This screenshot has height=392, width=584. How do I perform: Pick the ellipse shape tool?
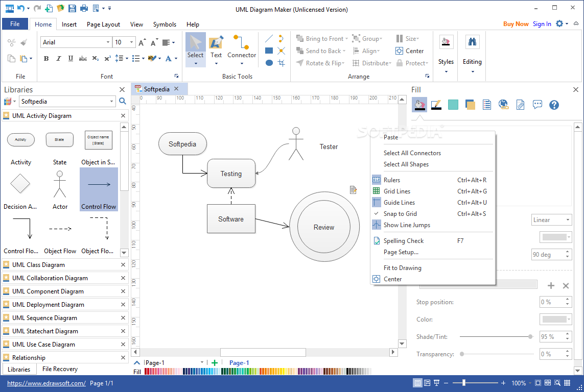click(x=269, y=63)
